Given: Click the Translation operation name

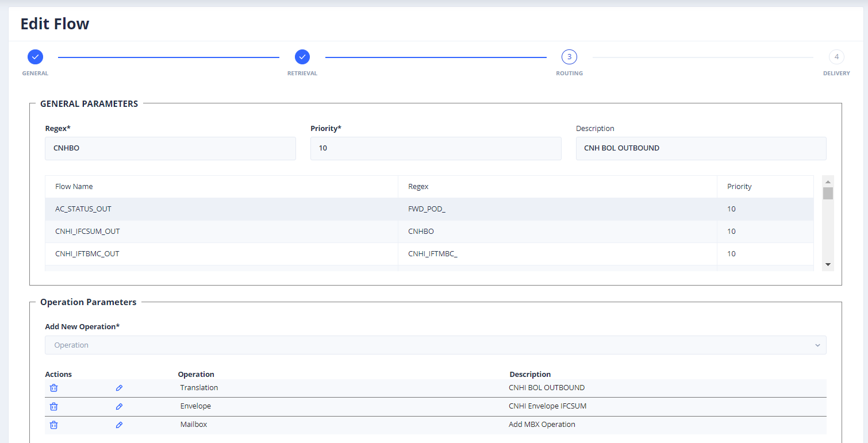Looking at the screenshot, I should [199, 388].
